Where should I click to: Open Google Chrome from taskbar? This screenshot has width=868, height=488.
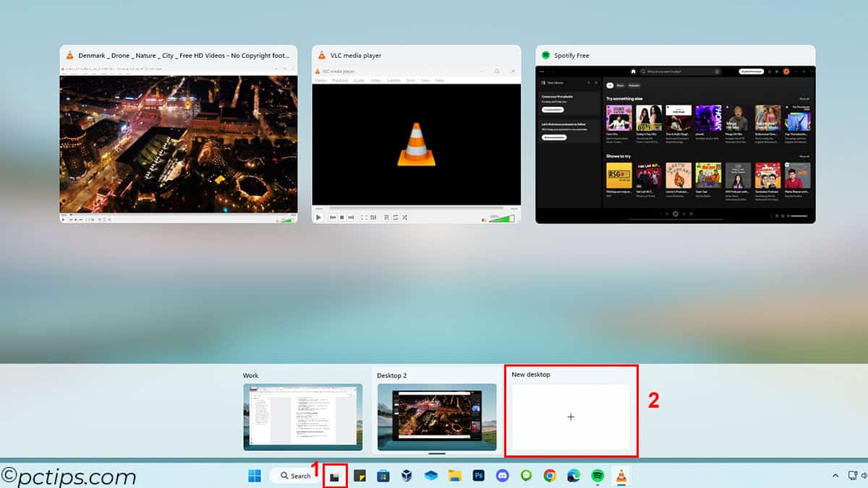click(550, 476)
